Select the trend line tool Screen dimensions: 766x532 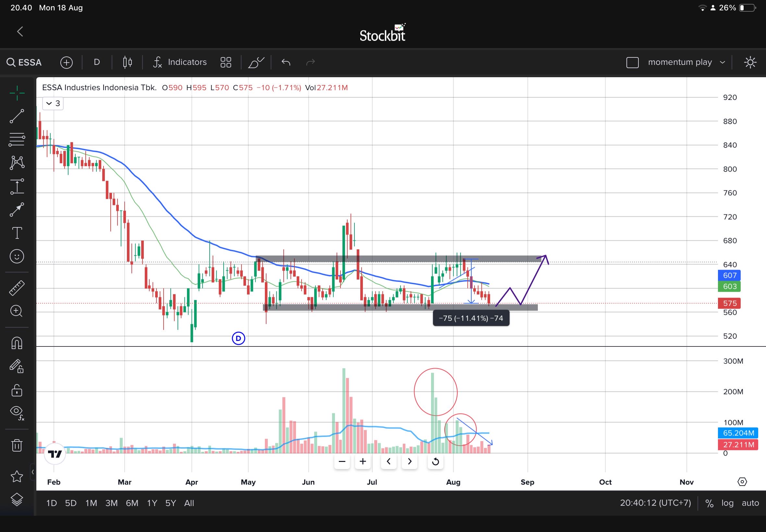(x=17, y=116)
